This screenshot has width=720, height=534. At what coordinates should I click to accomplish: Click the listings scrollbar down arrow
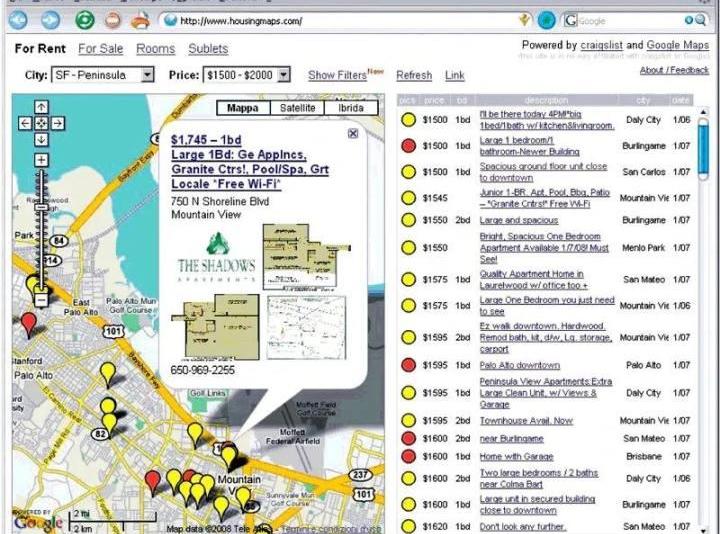[703, 529]
